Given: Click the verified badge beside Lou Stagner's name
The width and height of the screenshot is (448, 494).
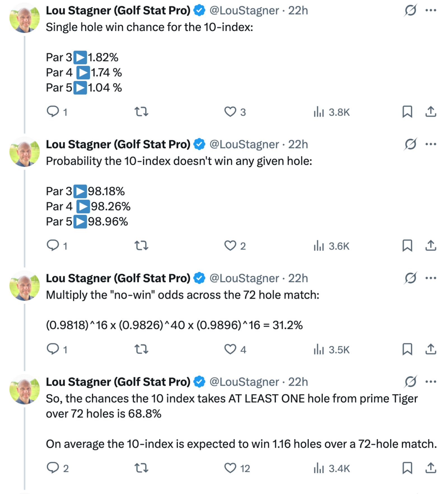Looking at the screenshot, I should (x=199, y=10).
